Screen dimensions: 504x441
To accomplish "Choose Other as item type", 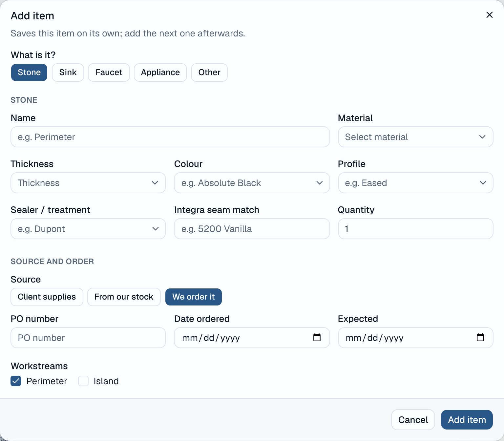I will pos(209,73).
